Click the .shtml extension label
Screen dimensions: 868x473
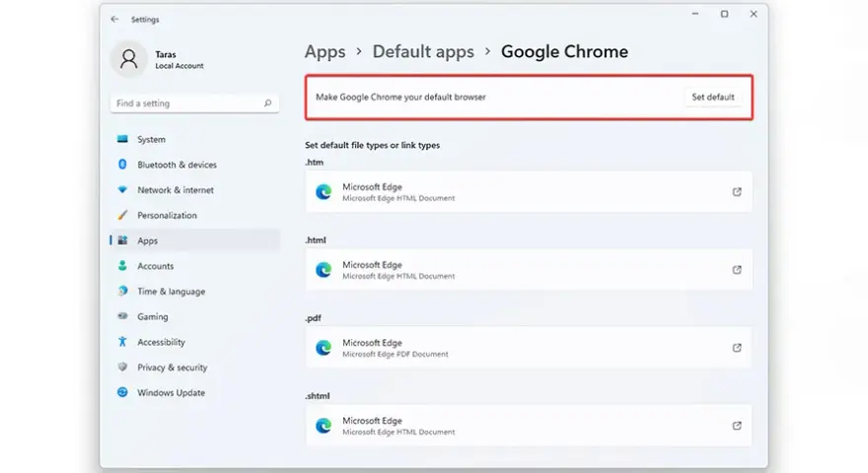click(x=318, y=396)
